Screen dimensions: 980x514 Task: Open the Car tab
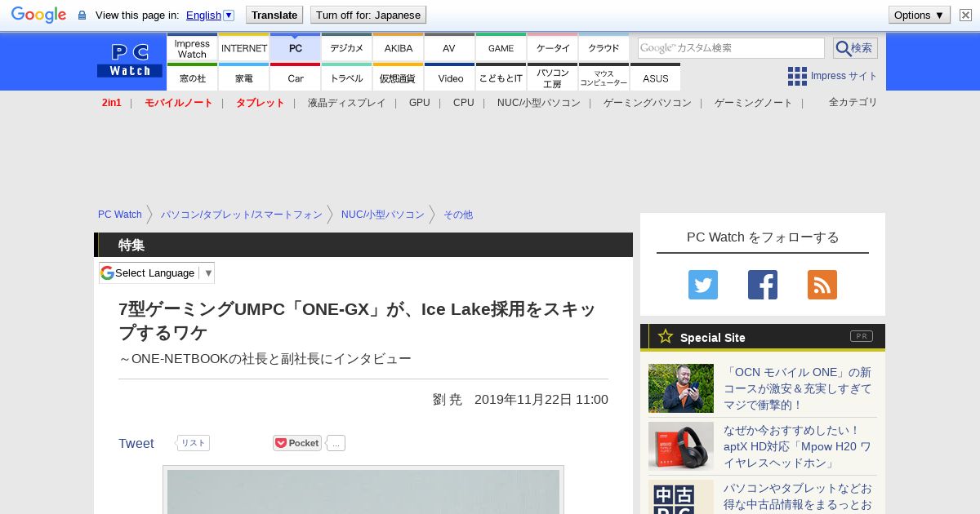point(296,78)
